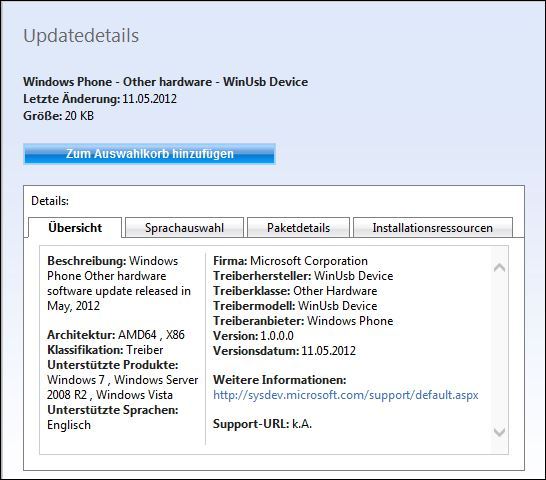546x480 pixels.
Task: Click the overview pane scrollbar track
Action: click(x=499, y=350)
